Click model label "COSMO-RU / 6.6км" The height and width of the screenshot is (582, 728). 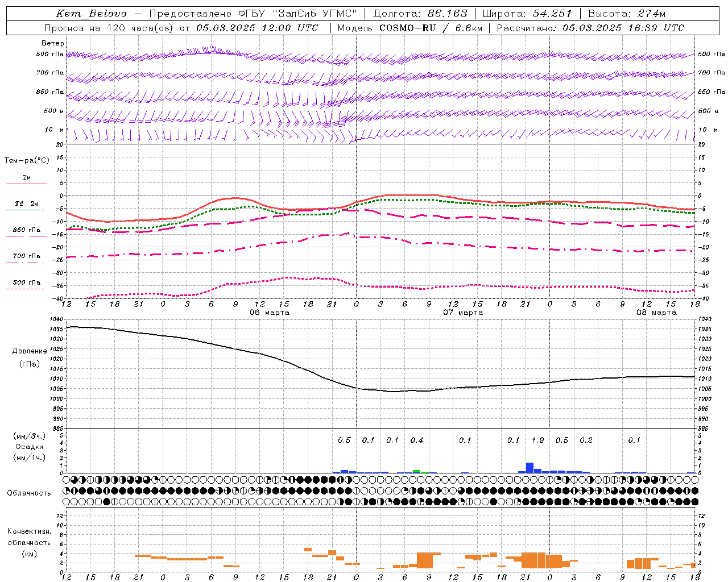[x=431, y=28]
